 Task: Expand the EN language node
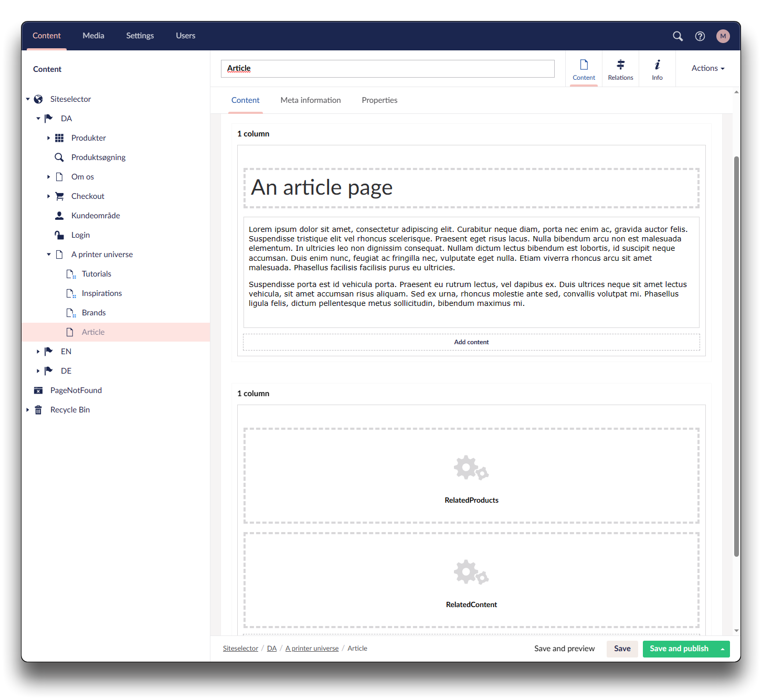coord(38,352)
